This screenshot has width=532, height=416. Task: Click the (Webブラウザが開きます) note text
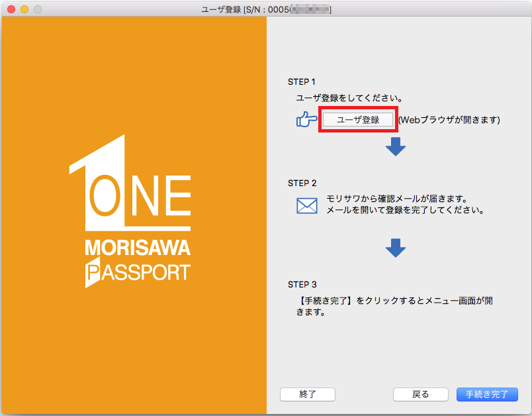[449, 120]
